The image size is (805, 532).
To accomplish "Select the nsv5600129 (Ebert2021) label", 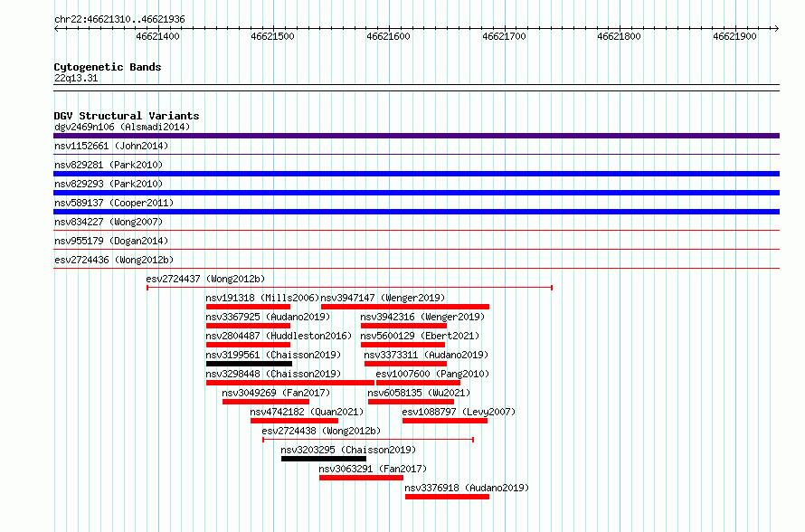I will point(420,336).
